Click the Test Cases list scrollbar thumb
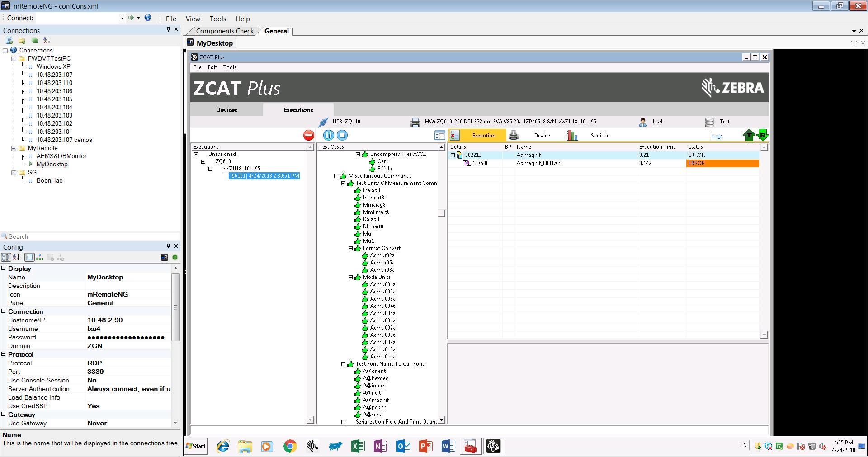The height and width of the screenshot is (457, 868). [442, 213]
